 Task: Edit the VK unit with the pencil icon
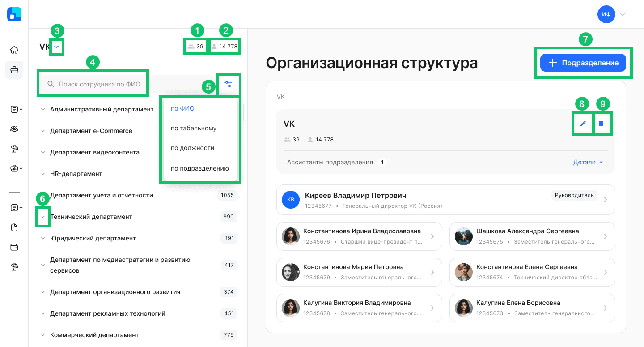pos(583,124)
